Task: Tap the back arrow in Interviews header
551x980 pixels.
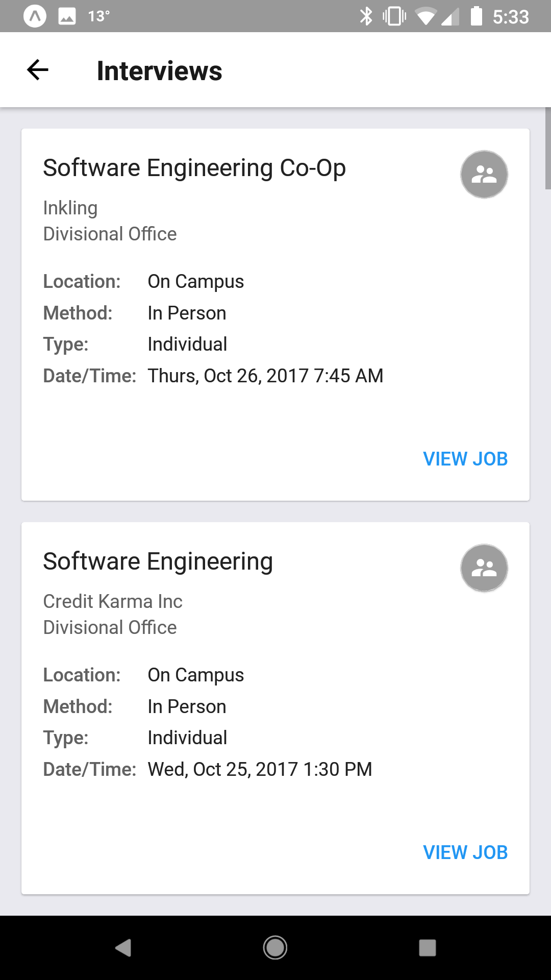Action: click(38, 70)
